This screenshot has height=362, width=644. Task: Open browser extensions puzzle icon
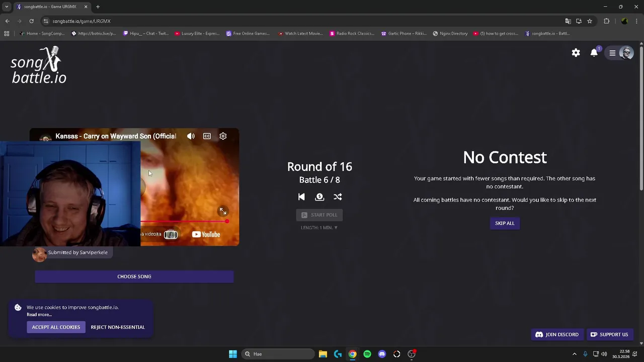point(606,21)
